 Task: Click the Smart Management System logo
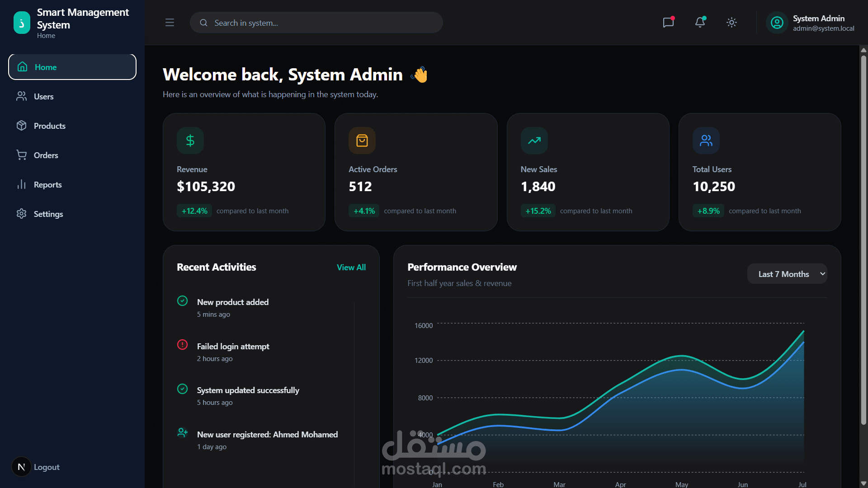point(22,23)
